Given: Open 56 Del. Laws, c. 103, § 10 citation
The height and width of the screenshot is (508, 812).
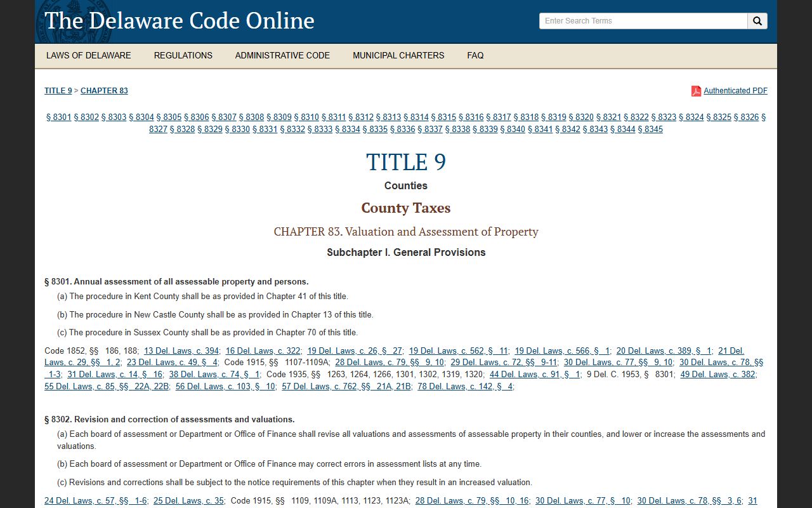Looking at the screenshot, I should [225, 387].
